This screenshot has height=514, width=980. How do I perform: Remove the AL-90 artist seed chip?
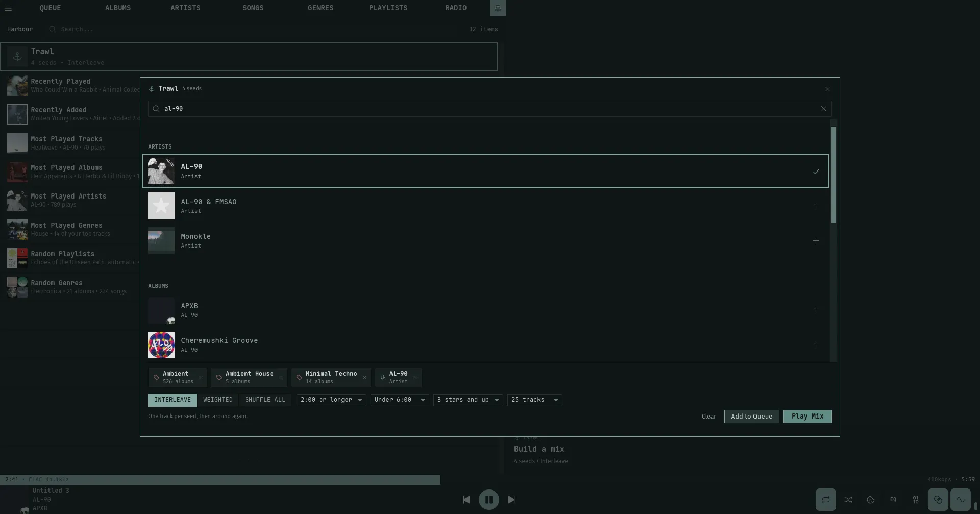pos(415,378)
